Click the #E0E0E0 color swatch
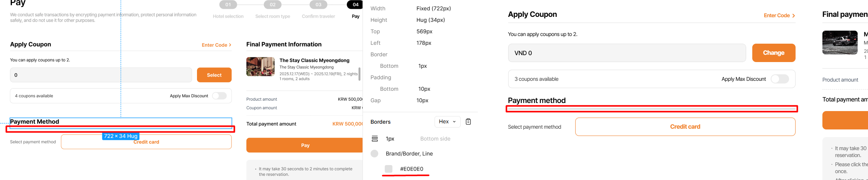Screen dimensions: 868x180 click(x=389, y=169)
